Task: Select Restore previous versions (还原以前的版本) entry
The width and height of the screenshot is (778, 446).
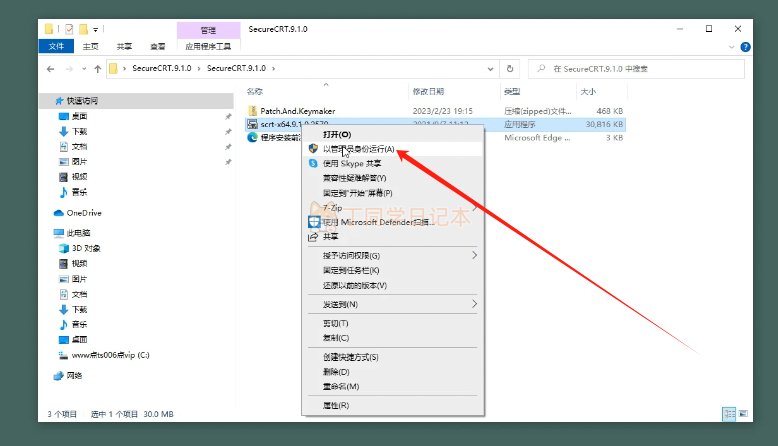Action: pyautogui.click(x=392, y=285)
